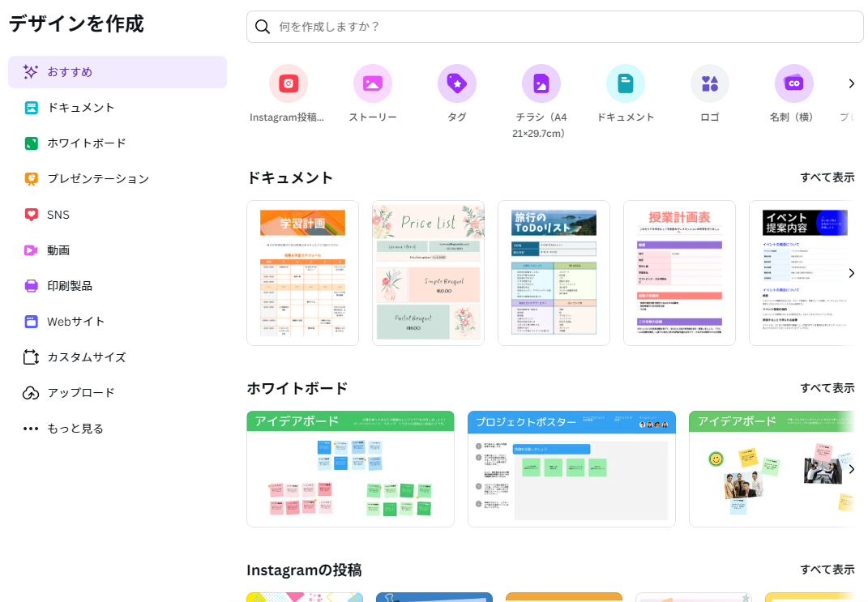Choose the Flyer A4 (チラシ) icon
This screenshot has width=868, height=602.
541,83
